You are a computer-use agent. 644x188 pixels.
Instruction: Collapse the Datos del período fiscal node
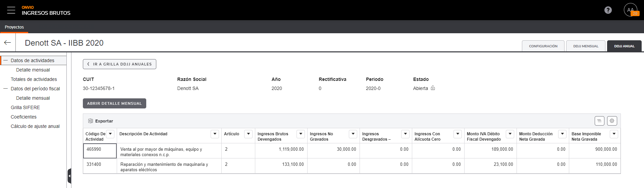(6, 89)
